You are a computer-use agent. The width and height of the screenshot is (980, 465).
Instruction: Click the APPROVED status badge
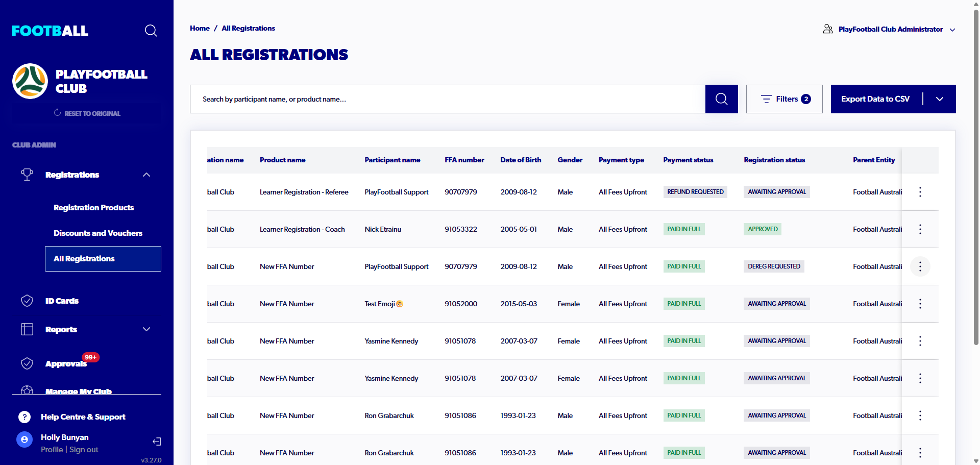(763, 229)
